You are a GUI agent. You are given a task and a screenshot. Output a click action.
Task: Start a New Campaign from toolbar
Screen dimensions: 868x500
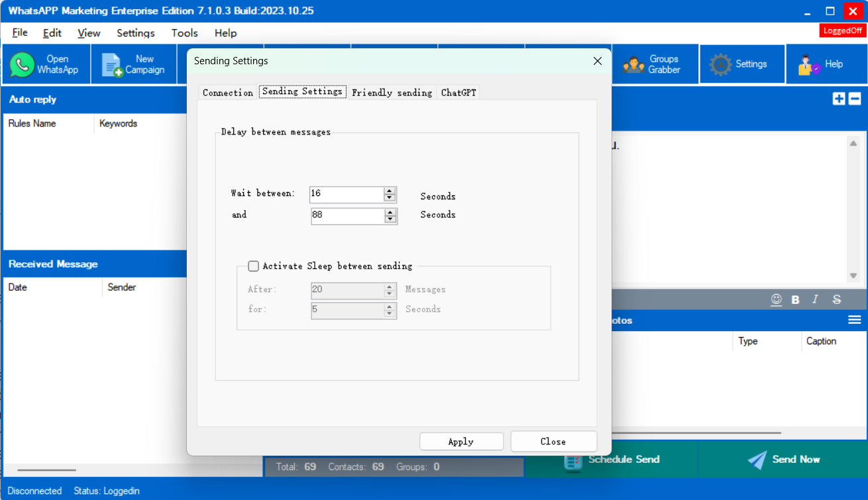tap(133, 64)
